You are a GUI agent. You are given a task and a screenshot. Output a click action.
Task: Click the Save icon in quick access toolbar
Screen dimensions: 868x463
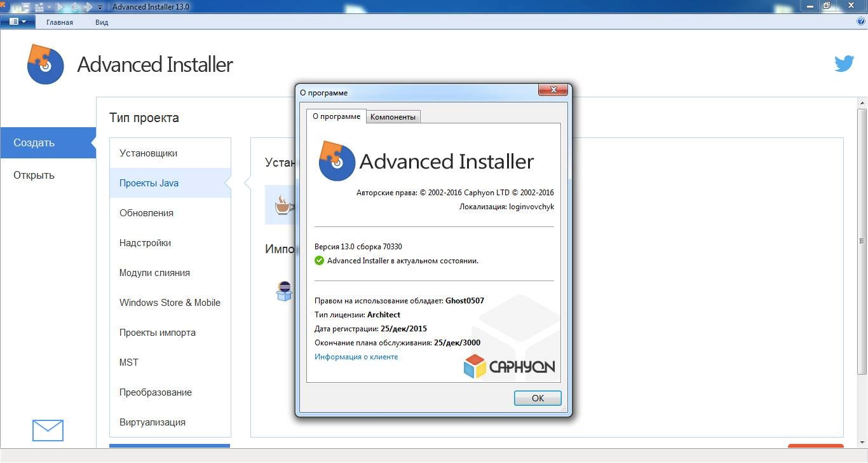(x=25, y=7)
